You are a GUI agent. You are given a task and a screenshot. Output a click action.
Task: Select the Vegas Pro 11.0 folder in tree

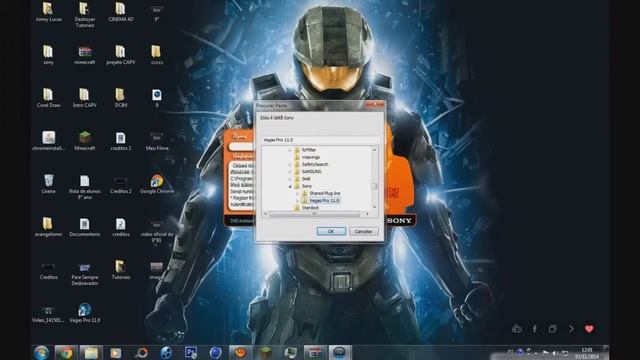point(324,201)
